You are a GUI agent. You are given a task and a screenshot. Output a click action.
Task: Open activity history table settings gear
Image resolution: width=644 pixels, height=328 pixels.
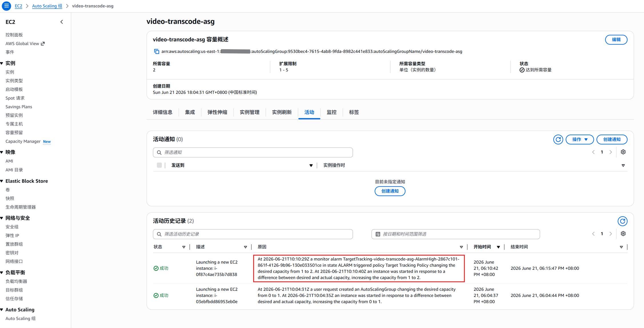[623, 234]
